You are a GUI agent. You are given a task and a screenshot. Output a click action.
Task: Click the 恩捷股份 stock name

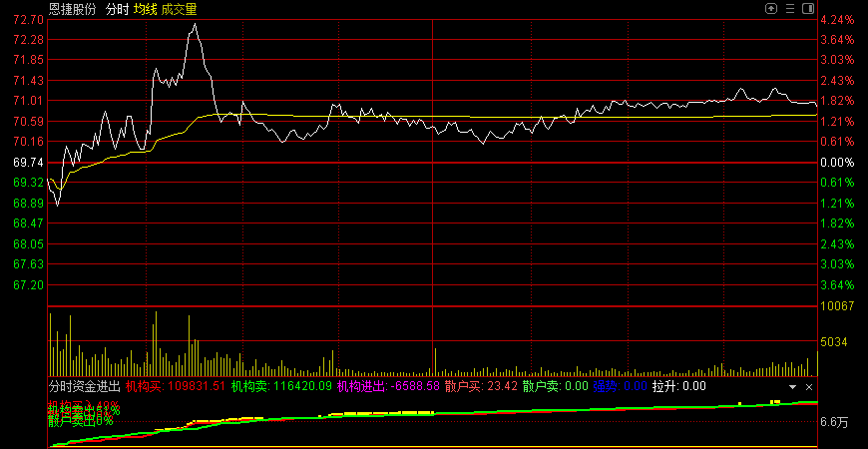73,9
